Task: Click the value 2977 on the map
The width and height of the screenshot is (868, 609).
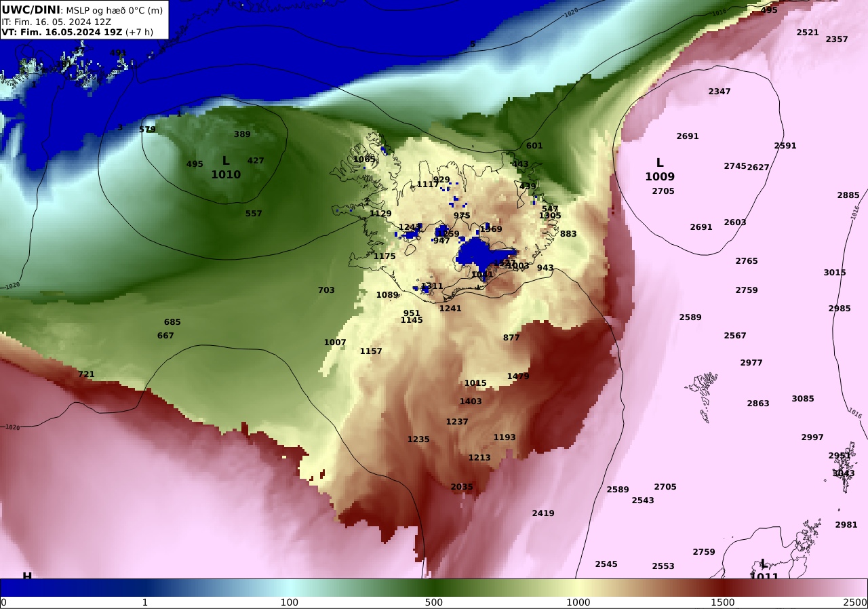Action: click(x=751, y=363)
